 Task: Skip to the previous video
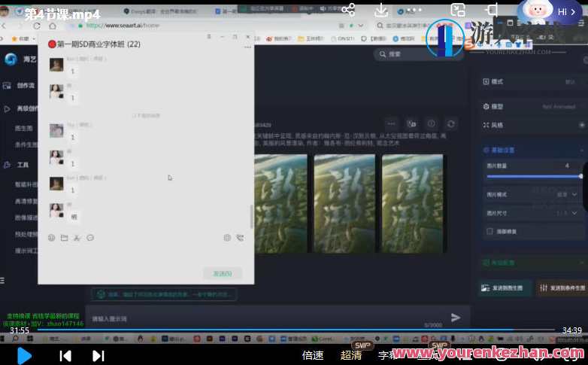[x=65, y=356]
